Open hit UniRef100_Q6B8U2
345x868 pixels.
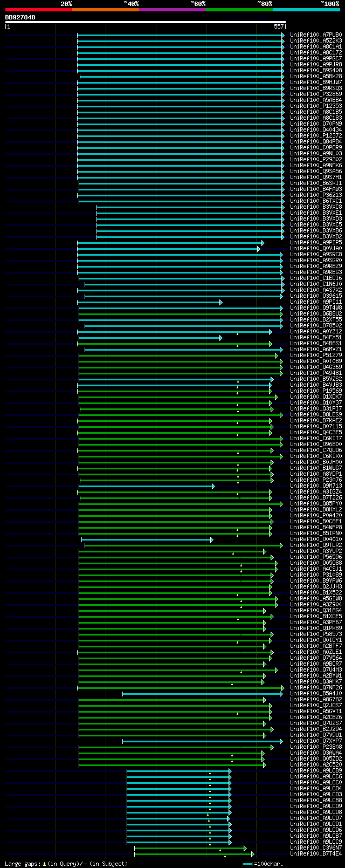click(x=316, y=314)
